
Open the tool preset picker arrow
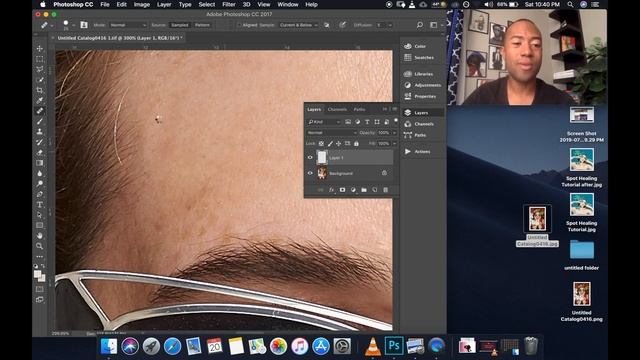(x=51, y=25)
